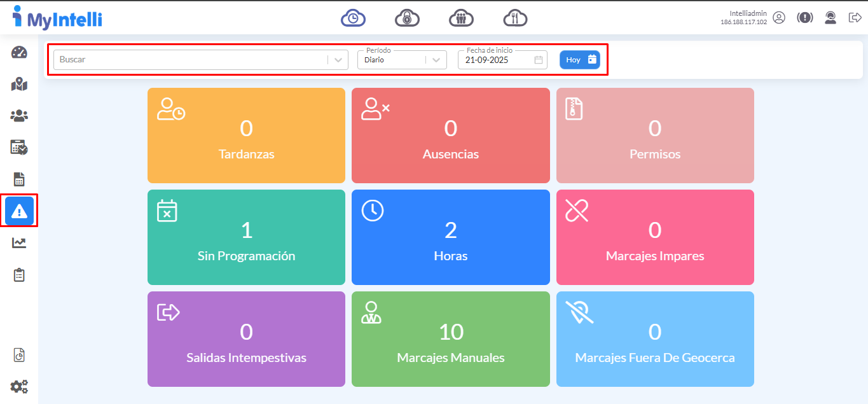Open the map location icon in sidebar

pos(19,84)
